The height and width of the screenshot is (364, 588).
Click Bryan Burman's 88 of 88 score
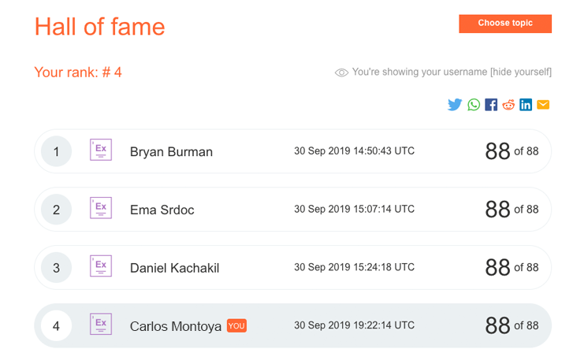pyautogui.click(x=512, y=151)
